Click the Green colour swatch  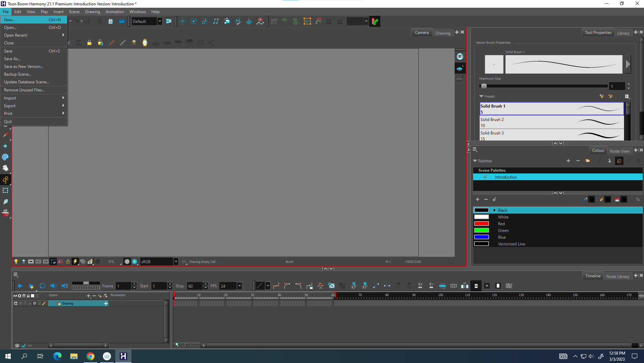click(x=481, y=230)
